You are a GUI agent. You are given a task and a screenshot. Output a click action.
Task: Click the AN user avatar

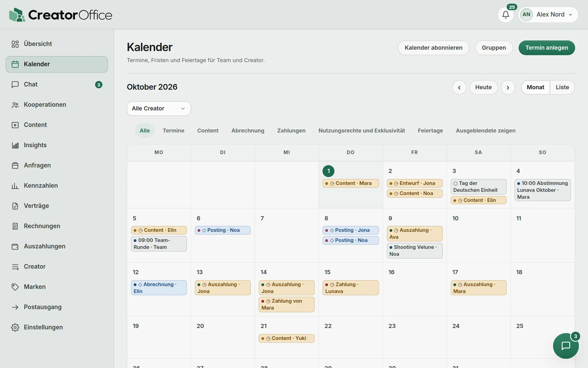click(x=526, y=14)
